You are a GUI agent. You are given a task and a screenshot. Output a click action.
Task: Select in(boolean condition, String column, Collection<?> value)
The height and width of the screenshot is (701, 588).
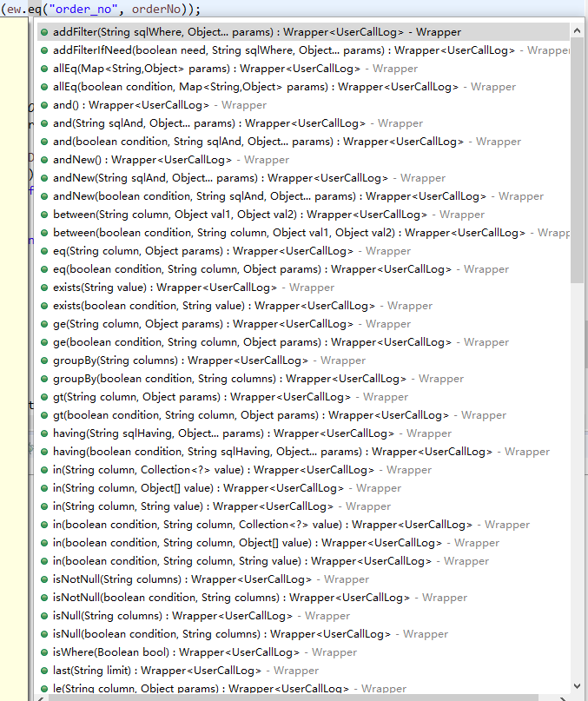303,525
